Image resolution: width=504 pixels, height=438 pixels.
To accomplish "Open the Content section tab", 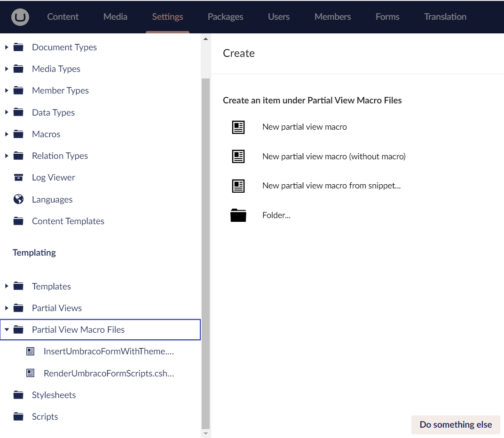I will tap(63, 17).
